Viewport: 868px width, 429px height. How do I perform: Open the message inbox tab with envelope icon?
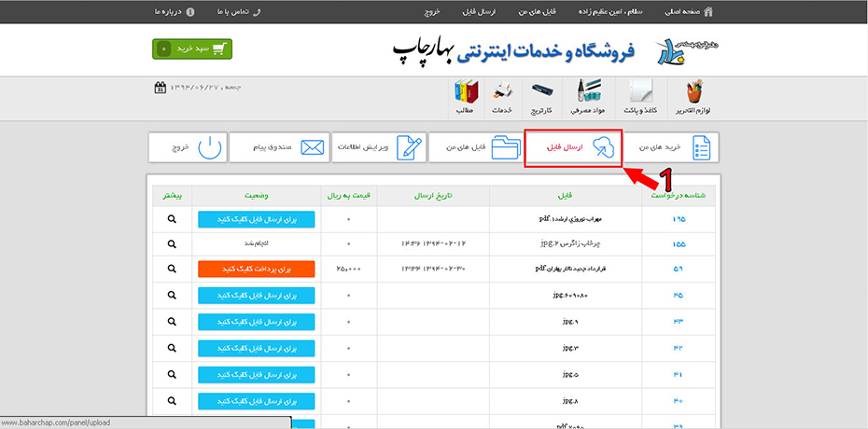pos(277,148)
